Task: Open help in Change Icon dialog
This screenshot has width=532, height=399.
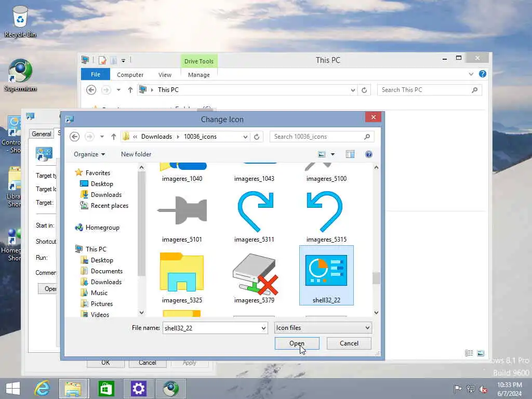Action: click(368, 154)
